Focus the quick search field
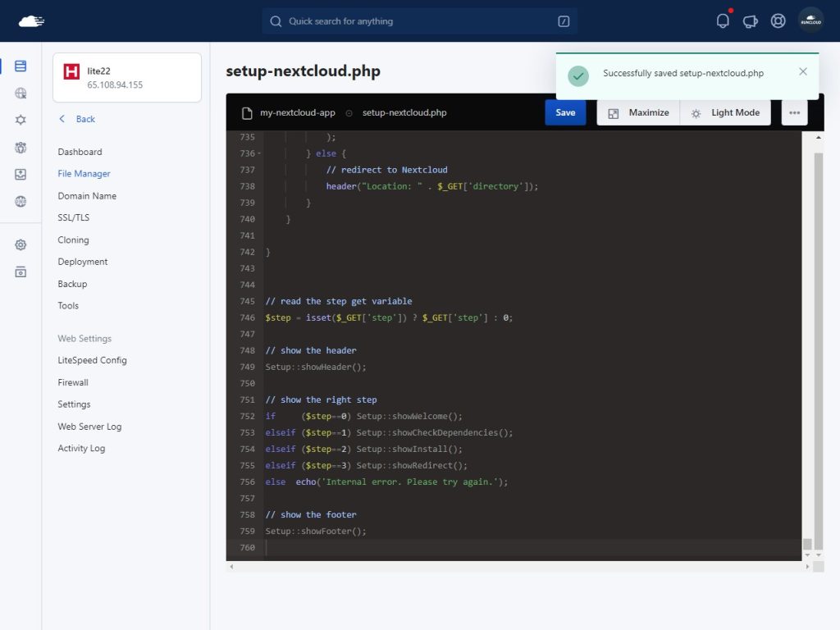This screenshot has height=630, width=840. pos(419,21)
